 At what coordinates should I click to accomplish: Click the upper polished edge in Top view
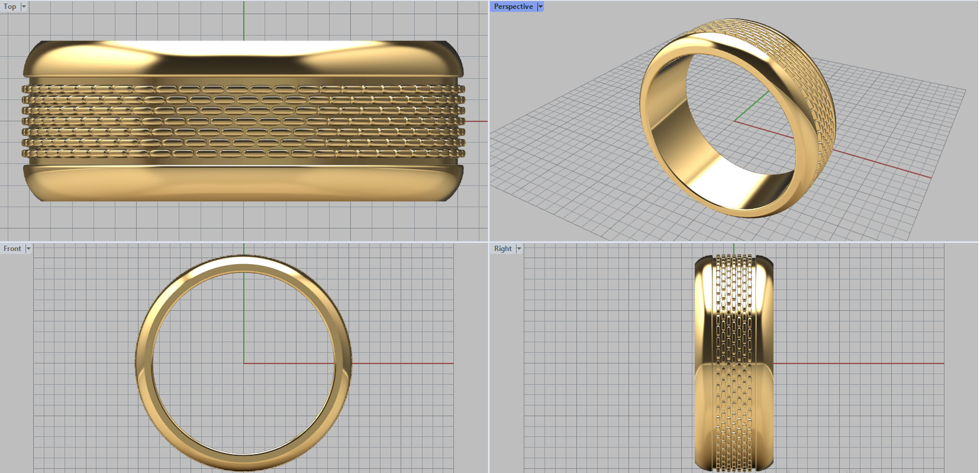243,58
